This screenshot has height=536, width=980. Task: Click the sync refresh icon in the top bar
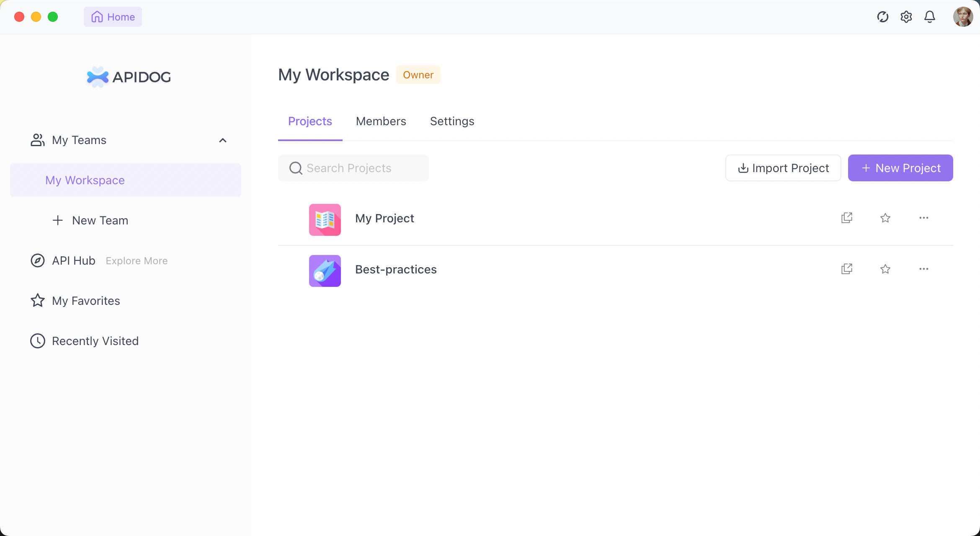pos(882,17)
